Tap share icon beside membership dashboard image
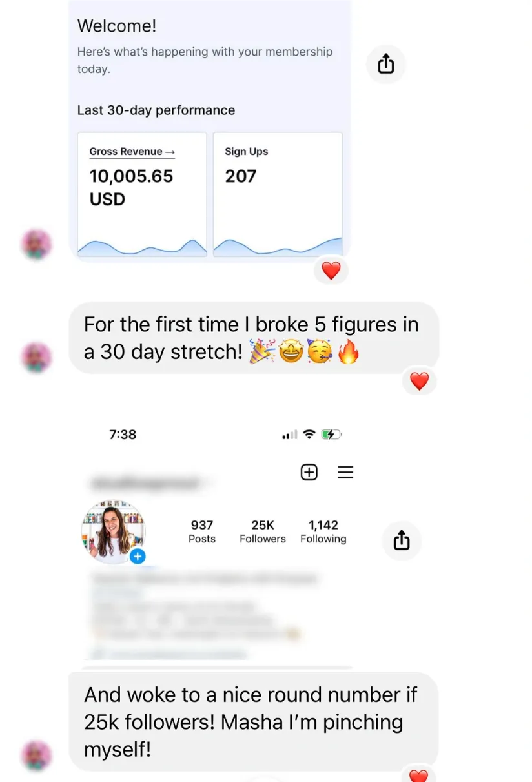 386,64
